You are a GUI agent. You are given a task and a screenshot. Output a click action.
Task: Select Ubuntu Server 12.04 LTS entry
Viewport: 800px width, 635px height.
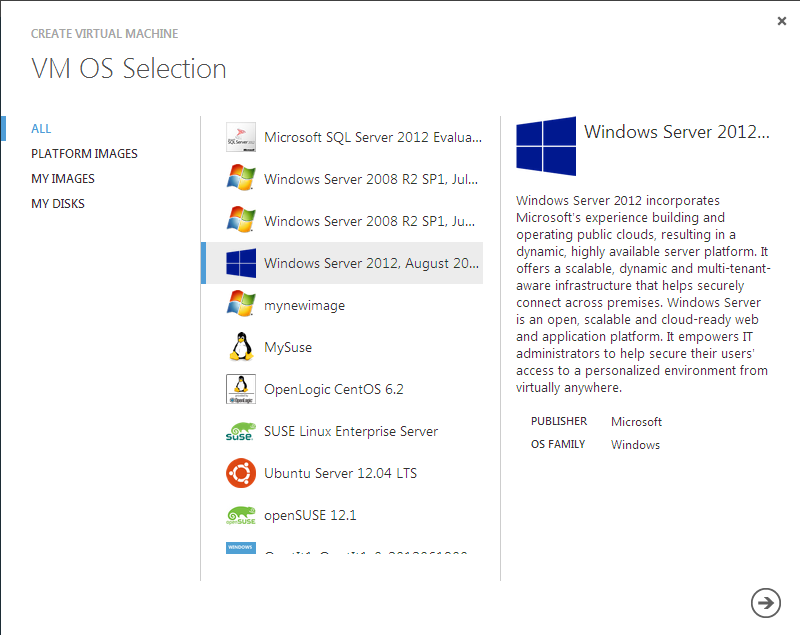pyautogui.click(x=344, y=473)
